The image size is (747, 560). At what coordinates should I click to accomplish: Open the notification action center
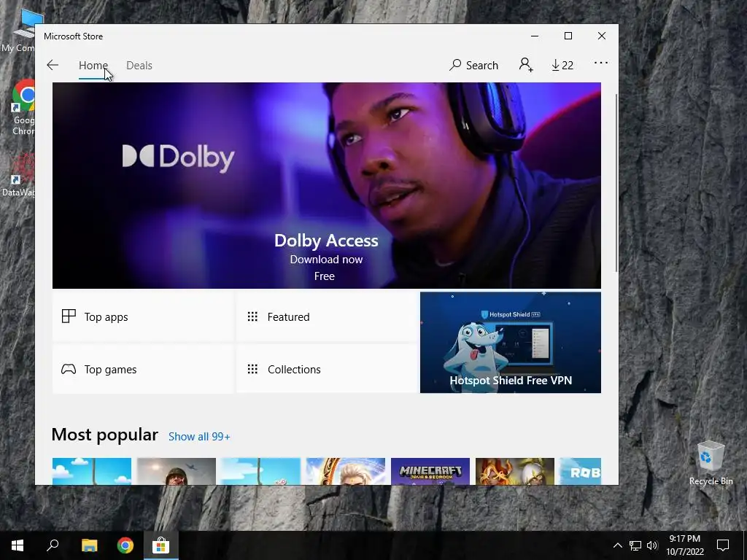723,545
